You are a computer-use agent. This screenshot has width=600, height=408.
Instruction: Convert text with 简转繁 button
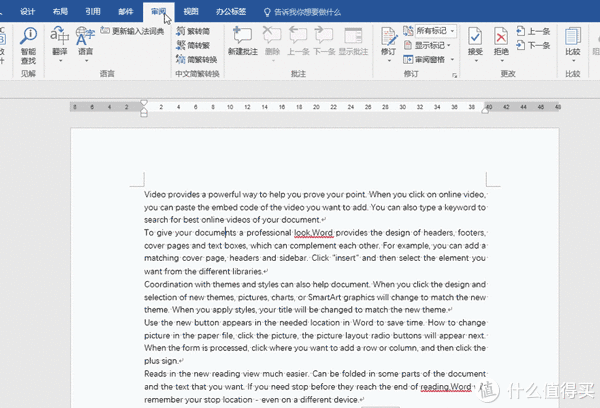(x=192, y=44)
